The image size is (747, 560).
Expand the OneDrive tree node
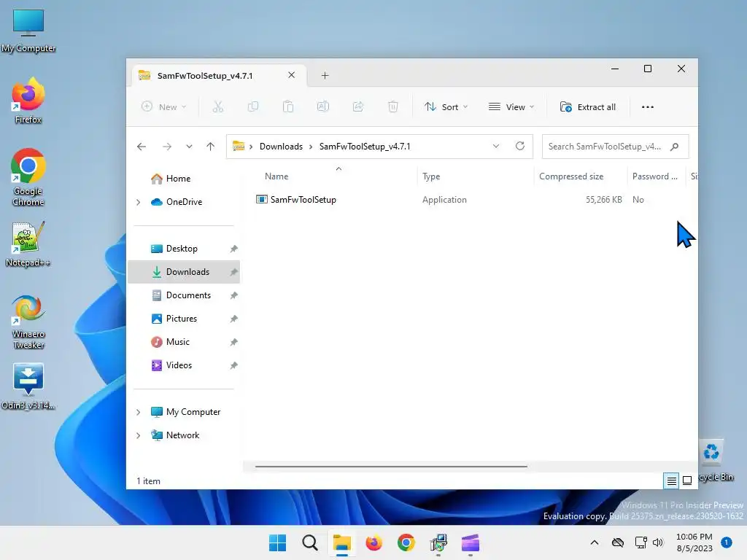[138, 203]
